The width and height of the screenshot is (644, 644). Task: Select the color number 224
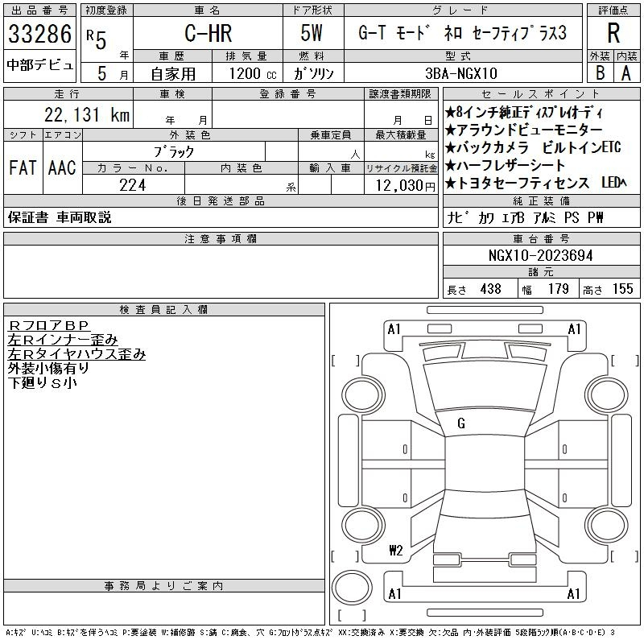coord(133,185)
